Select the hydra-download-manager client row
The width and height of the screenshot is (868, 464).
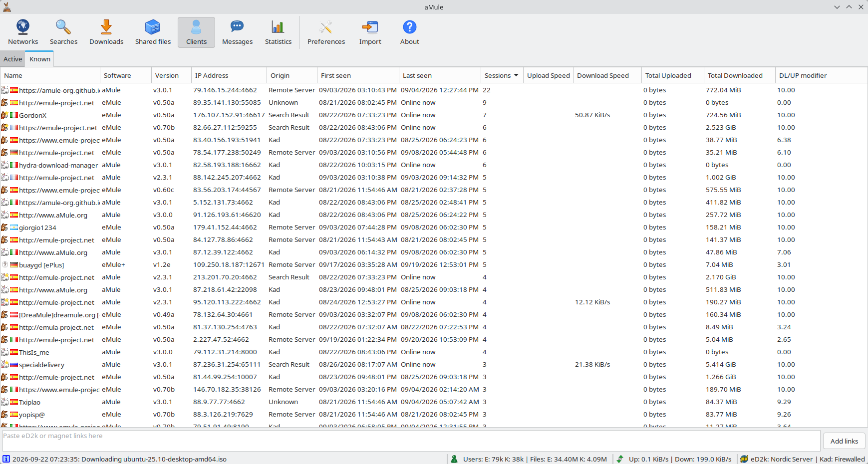click(x=434, y=165)
